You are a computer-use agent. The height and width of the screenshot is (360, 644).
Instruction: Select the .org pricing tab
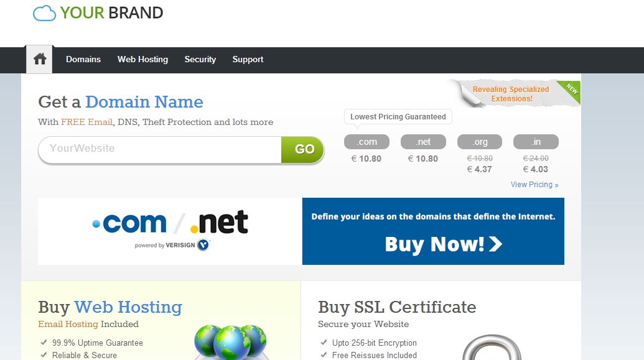pyautogui.click(x=479, y=141)
